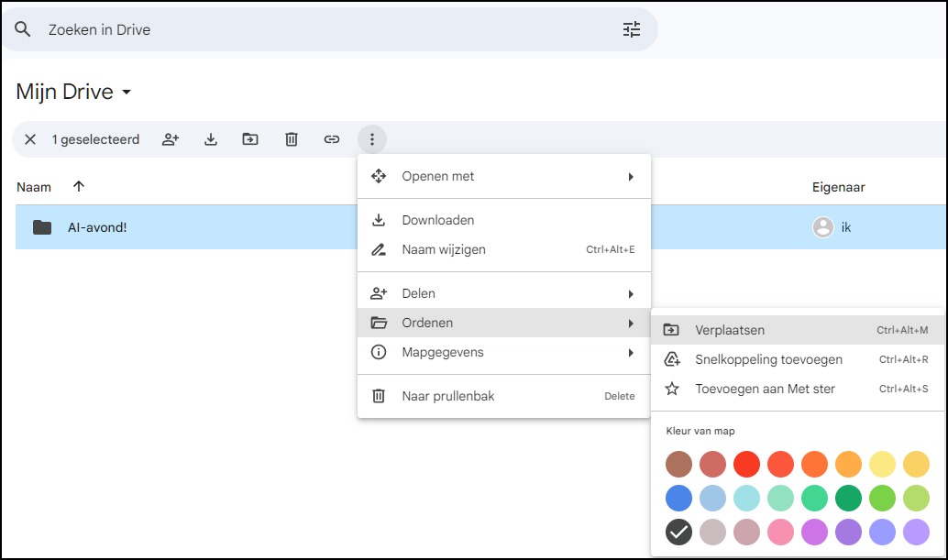Expand the Mijn Drive dropdown

click(x=127, y=93)
